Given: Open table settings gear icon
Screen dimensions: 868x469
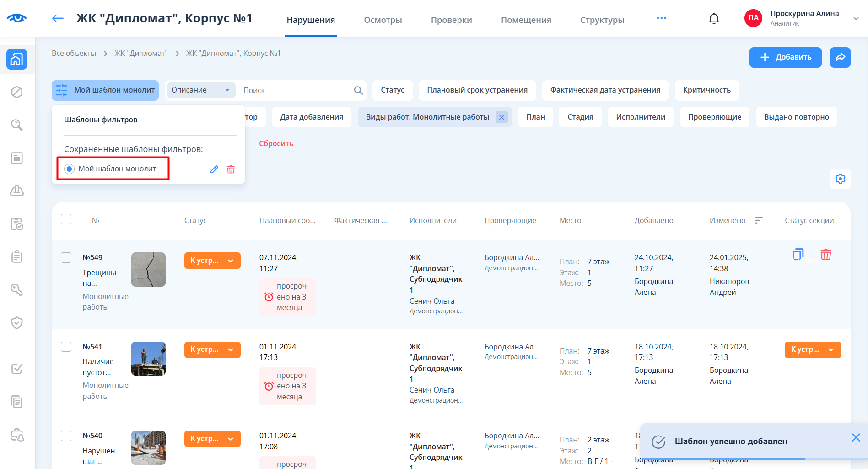Looking at the screenshot, I should [x=840, y=179].
